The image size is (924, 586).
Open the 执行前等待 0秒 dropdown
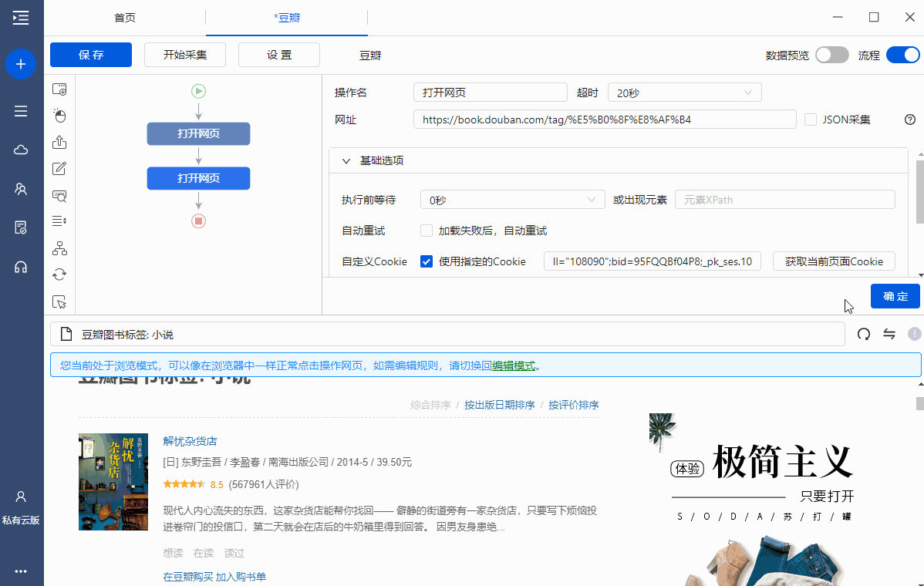click(x=513, y=200)
